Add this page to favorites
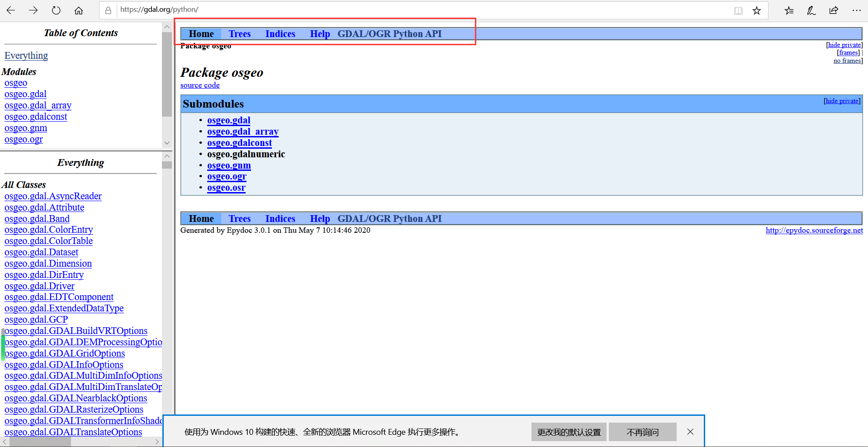This screenshot has width=868, height=447. [757, 10]
